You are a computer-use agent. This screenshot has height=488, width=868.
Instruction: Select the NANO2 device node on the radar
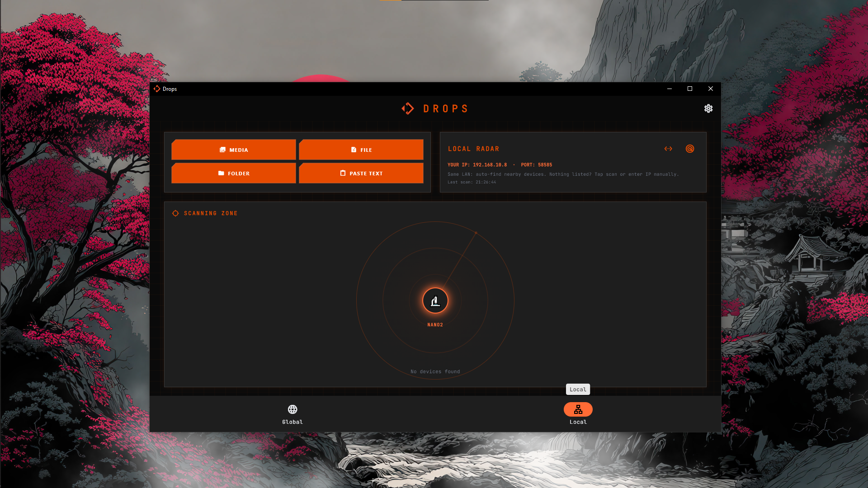coord(434,300)
